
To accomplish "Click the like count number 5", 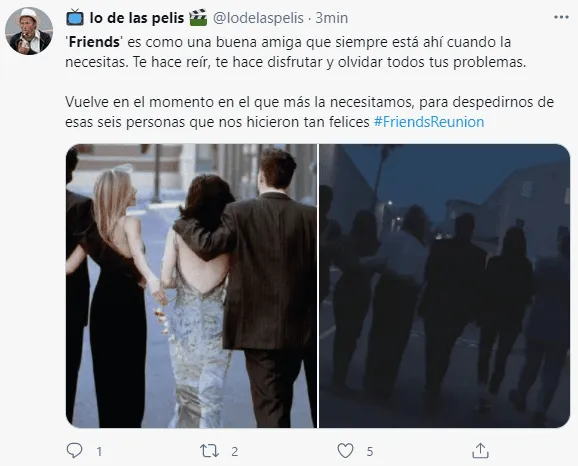I will point(370,451).
